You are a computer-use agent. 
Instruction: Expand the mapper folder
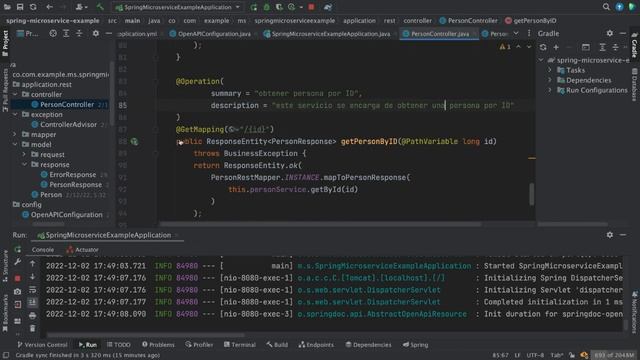click(x=16, y=134)
